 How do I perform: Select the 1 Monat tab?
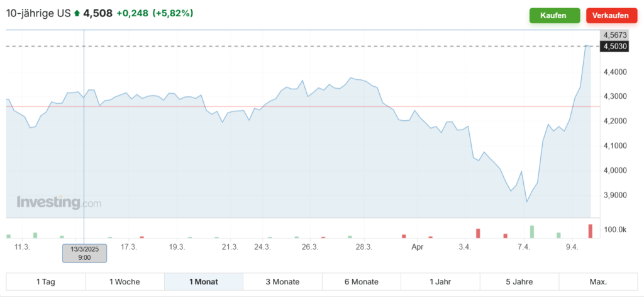pyautogui.click(x=204, y=282)
